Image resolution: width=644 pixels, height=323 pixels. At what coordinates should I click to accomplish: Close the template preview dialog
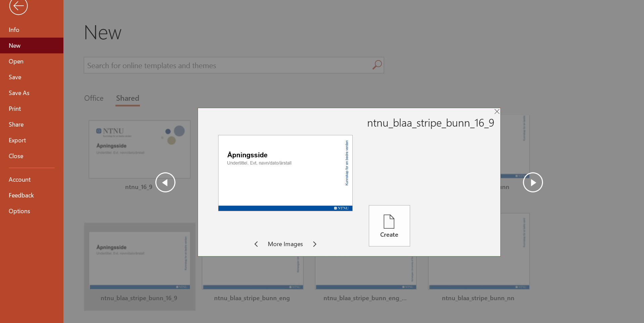497,111
